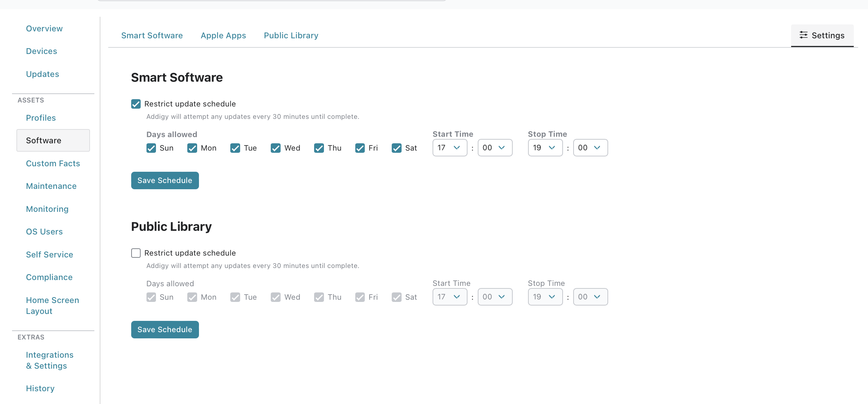Open the Devices page

tap(41, 51)
